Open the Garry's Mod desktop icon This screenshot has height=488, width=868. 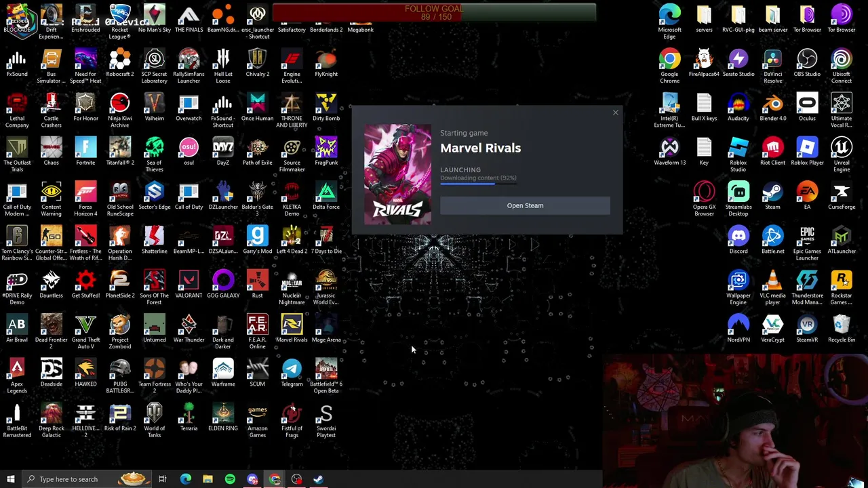coord(257,240)
